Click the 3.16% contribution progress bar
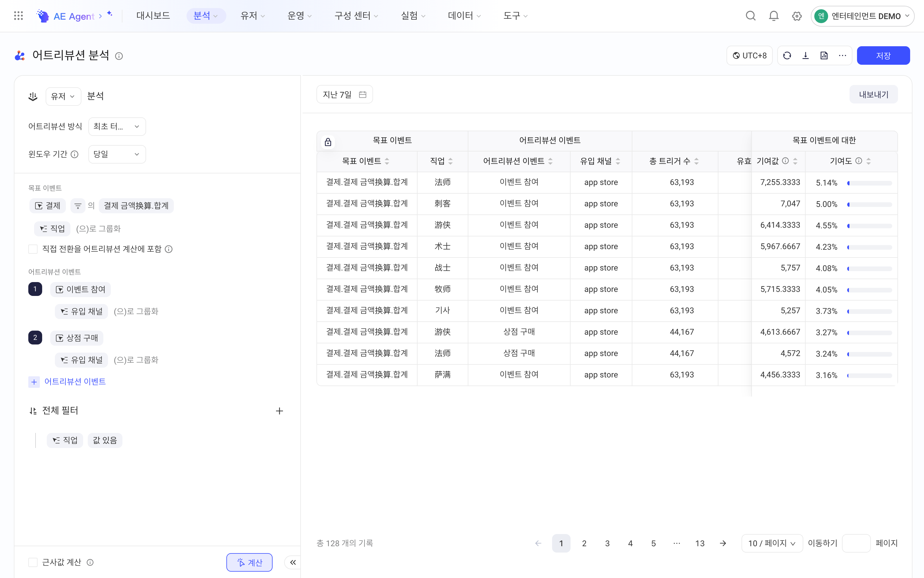 [869, 376]
